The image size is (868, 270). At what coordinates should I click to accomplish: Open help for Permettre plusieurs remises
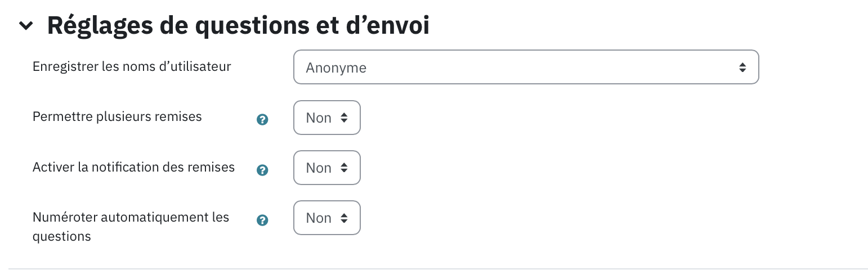[x=262, y=119]
